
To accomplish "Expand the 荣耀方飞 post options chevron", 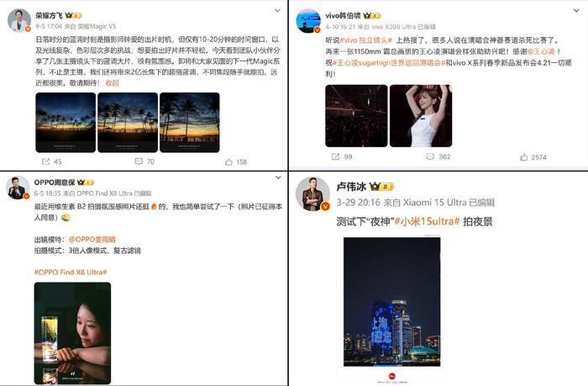I will coord(277,11).
